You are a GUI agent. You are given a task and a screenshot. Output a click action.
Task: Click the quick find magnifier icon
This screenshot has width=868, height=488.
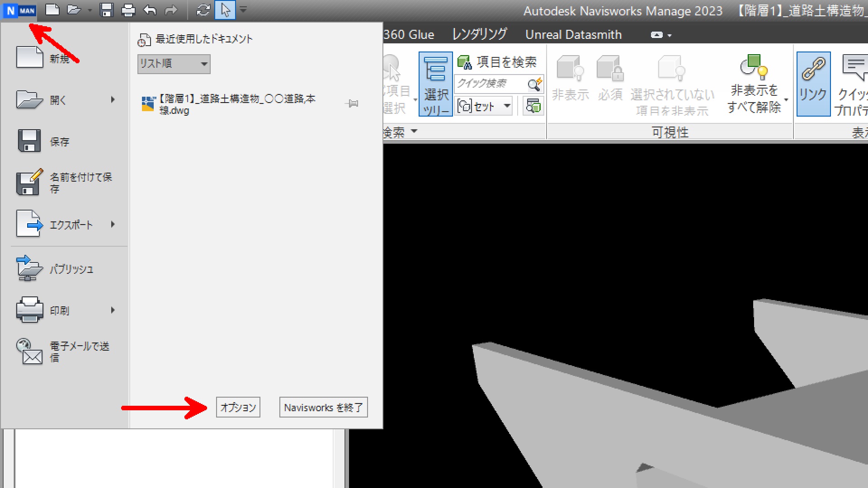534,84
